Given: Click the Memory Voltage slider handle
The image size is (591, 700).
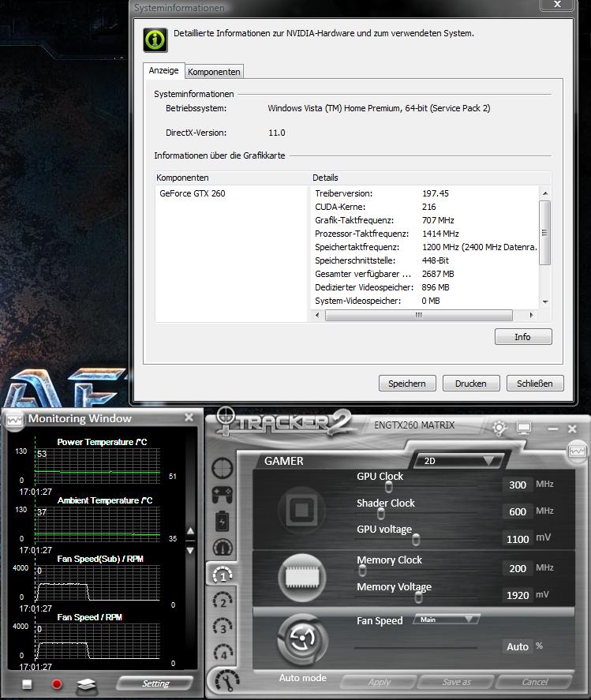Looking at the screenshot, I should (418, 597).
